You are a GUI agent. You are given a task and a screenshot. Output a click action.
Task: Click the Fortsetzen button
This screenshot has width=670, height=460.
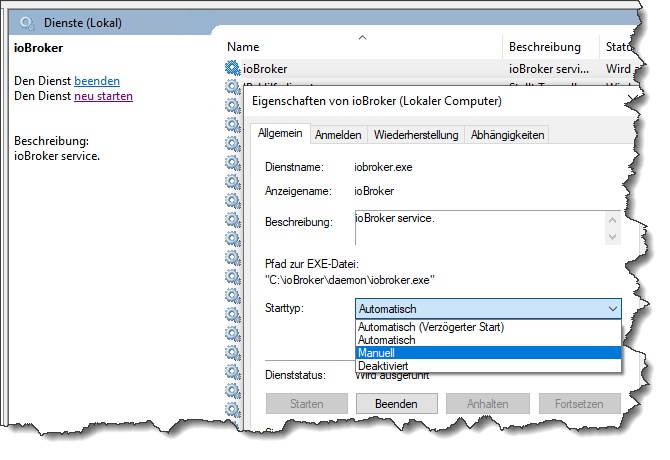579,404
